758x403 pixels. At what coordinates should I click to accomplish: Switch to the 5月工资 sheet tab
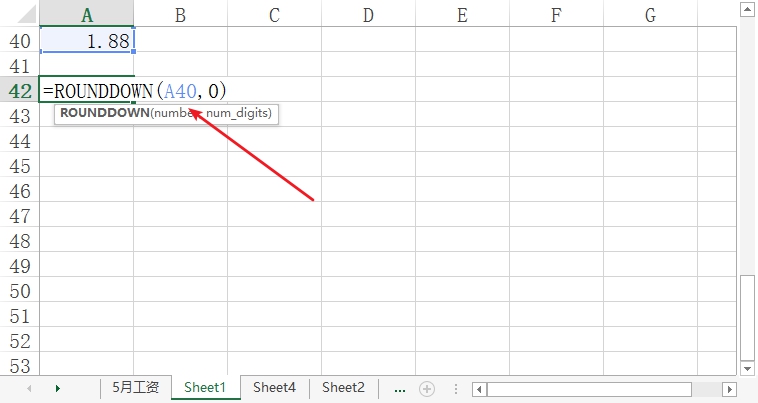[136, 388]
